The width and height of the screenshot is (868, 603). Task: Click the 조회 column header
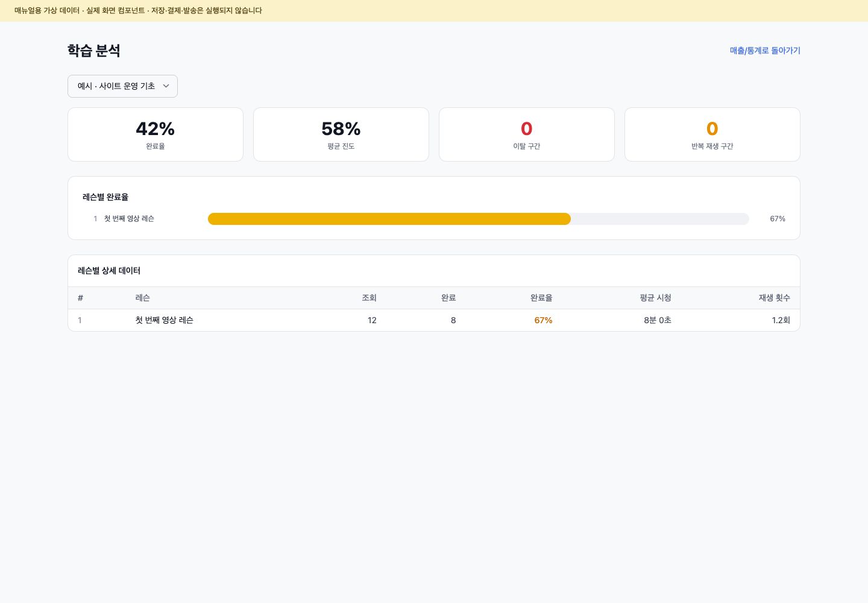[x=369, y=298]
